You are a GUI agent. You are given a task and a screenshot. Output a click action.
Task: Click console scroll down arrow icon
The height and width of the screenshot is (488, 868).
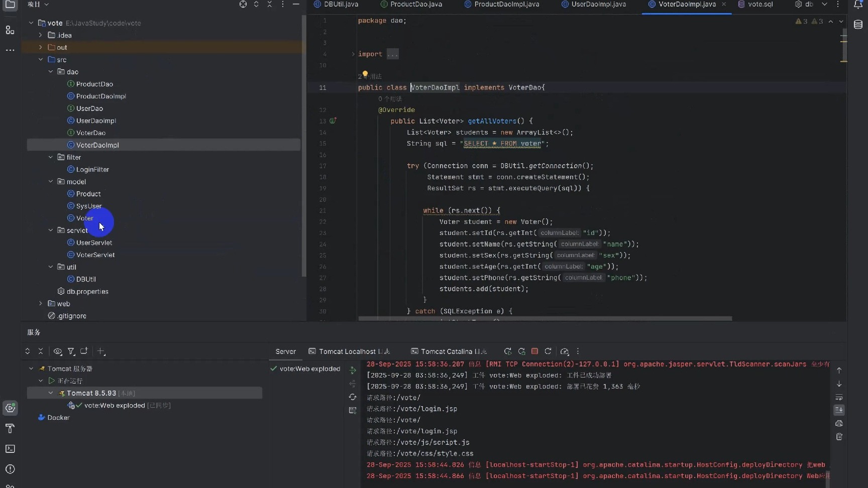click(839, 384)
